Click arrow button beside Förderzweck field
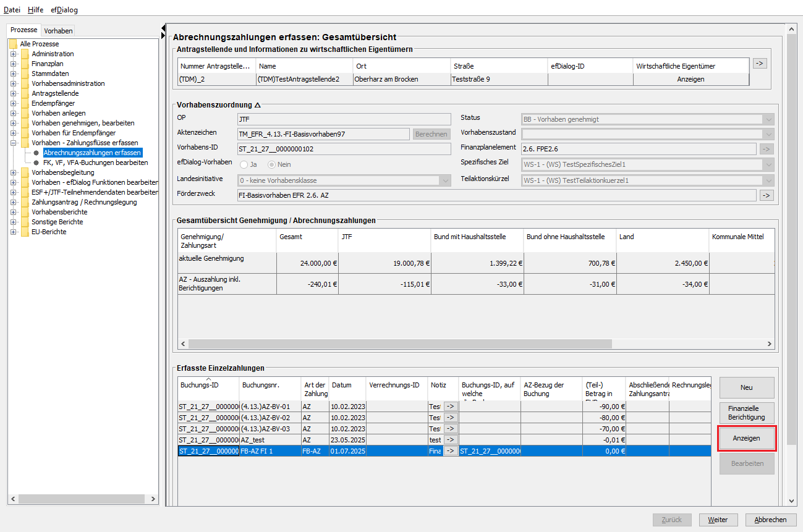Screen dimensions: 803x532 click(767, 196)
